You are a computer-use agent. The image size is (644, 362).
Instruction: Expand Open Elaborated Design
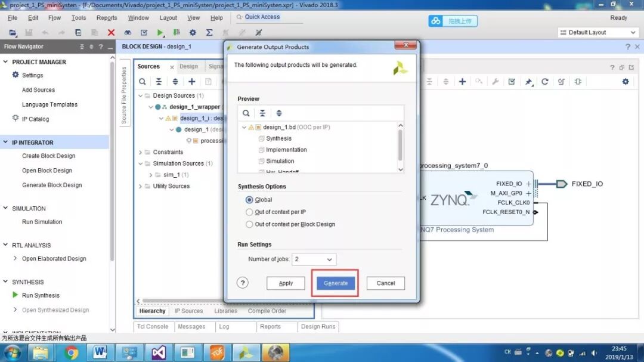[x=15, y=258]
